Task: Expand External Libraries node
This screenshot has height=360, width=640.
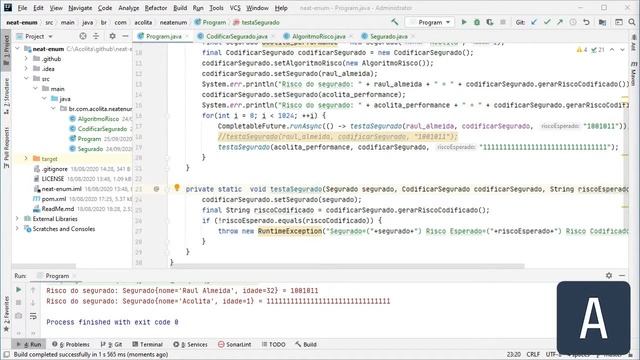Action: (18, 219)
